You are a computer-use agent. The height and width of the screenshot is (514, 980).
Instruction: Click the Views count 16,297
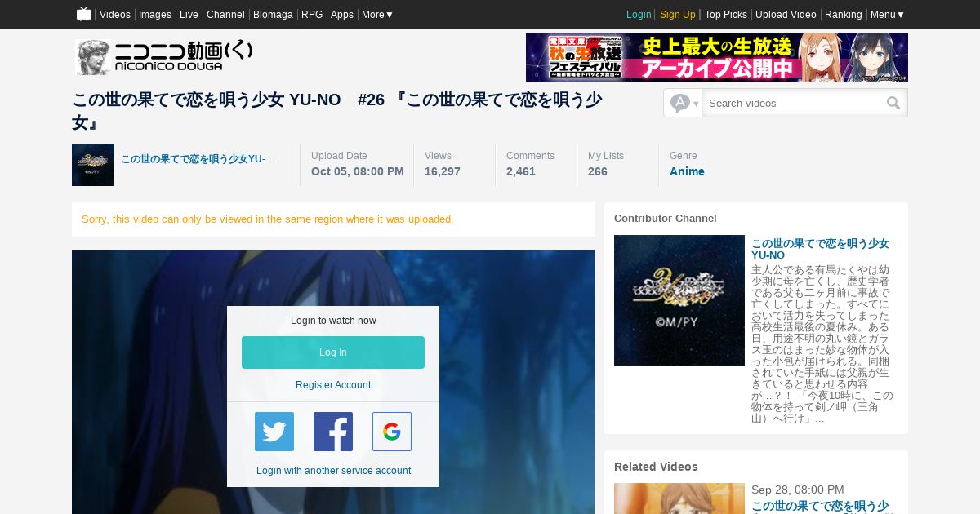443,171
